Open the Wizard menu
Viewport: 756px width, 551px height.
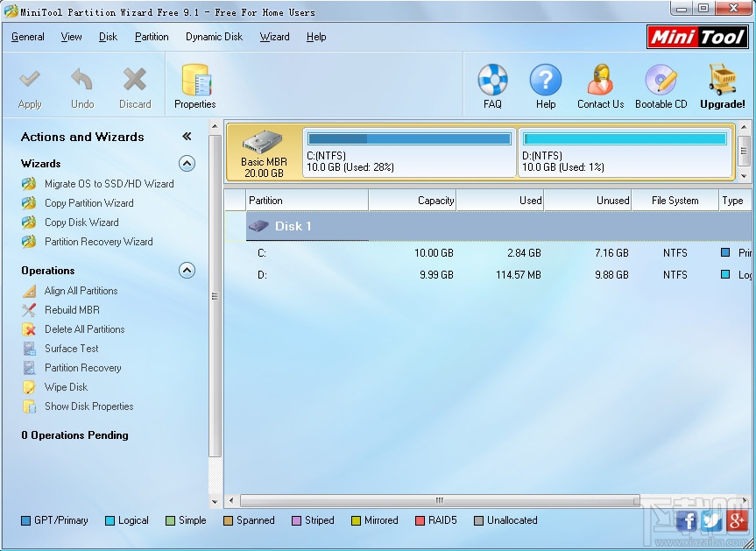click(274, 37)
